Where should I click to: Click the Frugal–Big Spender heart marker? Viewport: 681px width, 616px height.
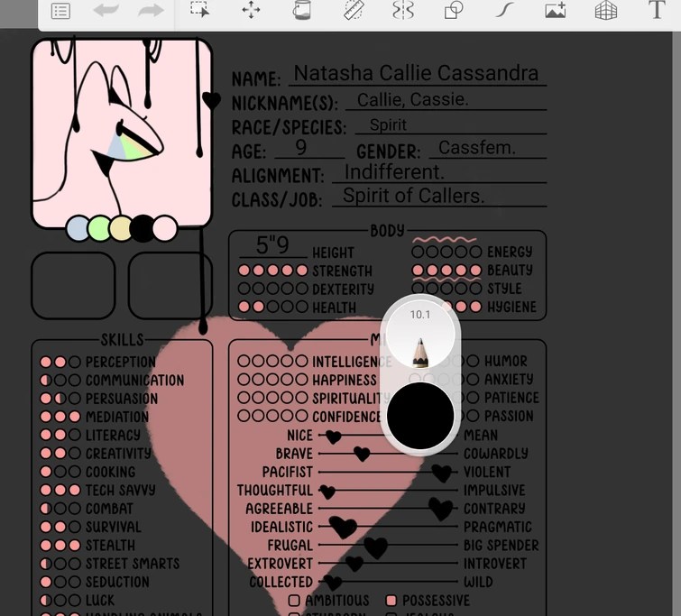tap(376, 547)
